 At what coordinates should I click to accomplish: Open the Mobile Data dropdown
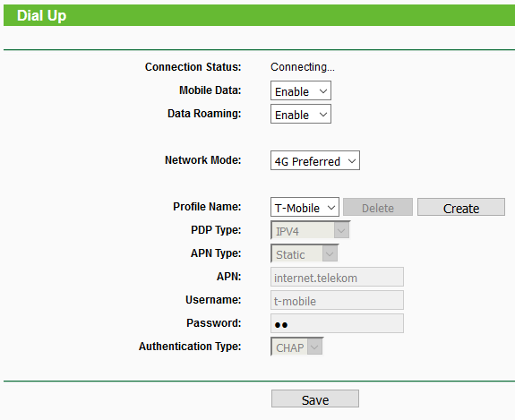pyautogui.click(x=301, y=90)
